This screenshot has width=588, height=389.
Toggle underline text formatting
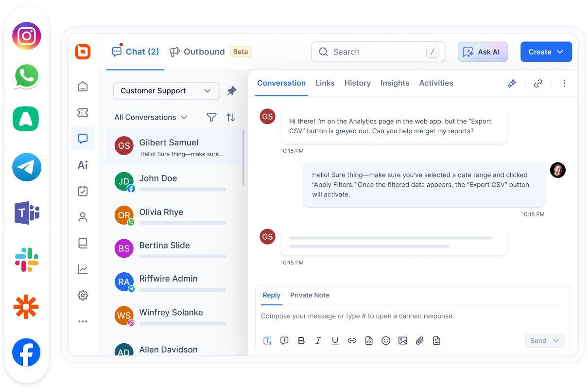335,341
